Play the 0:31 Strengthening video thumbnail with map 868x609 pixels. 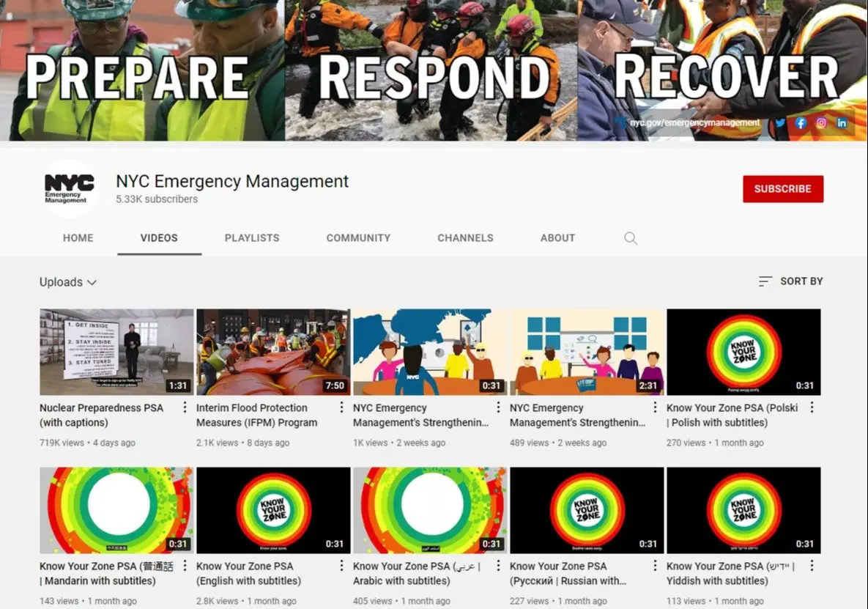(430, 352)
